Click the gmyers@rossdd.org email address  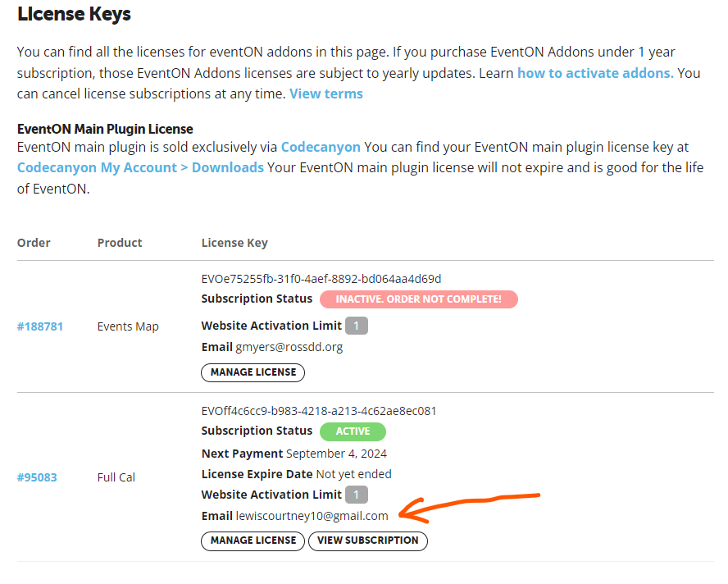tap(289, 347)
